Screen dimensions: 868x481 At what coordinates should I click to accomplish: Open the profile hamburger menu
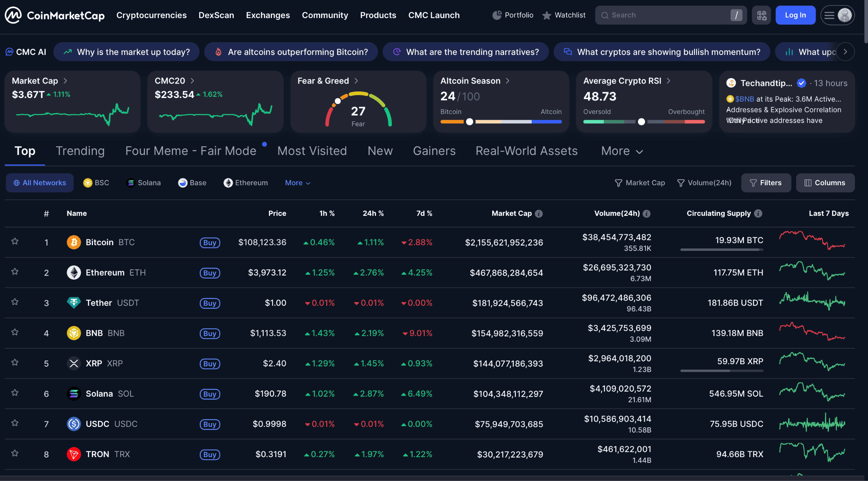tap(830, 15)
